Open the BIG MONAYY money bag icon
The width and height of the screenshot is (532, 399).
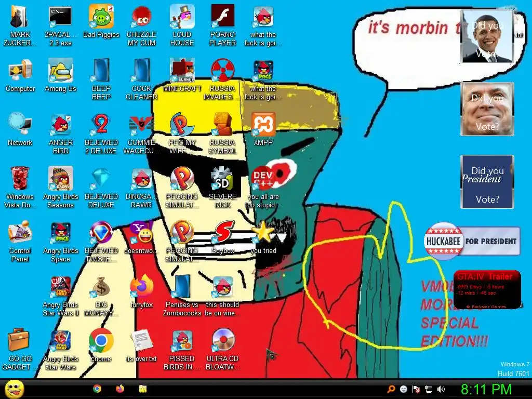(x=101, y=296)
